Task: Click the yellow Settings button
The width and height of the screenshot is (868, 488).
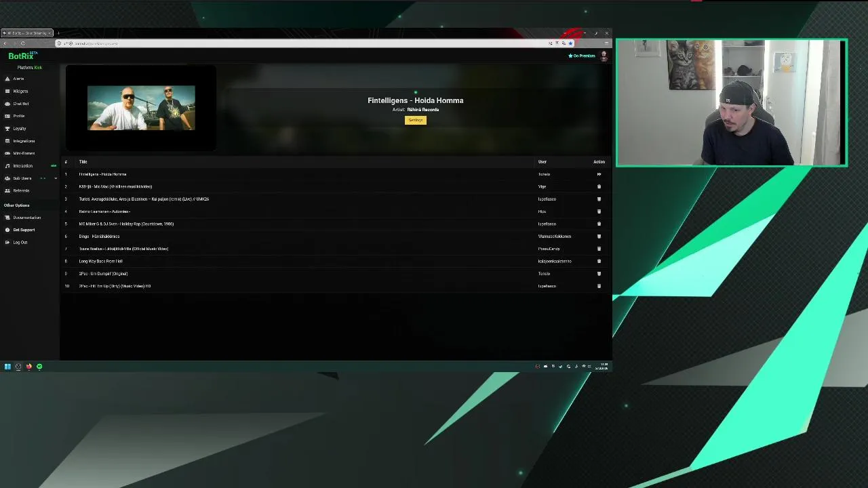Action: coord(416,120)
